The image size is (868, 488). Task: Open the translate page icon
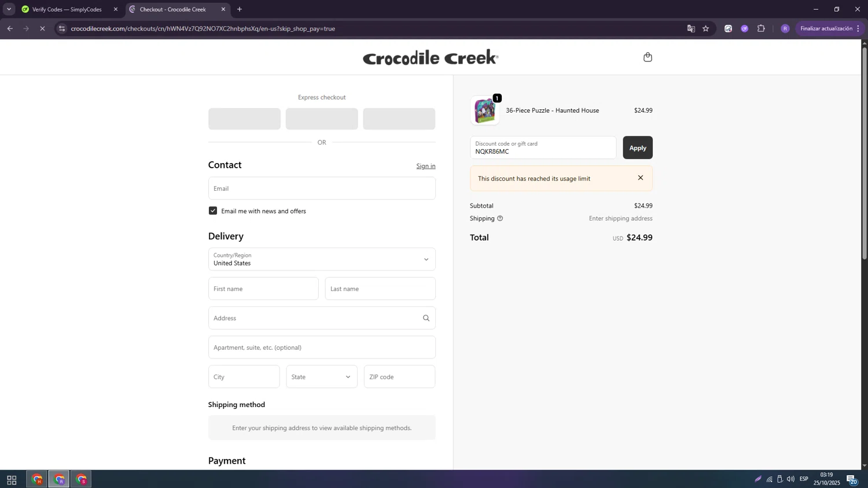[690, 28]
